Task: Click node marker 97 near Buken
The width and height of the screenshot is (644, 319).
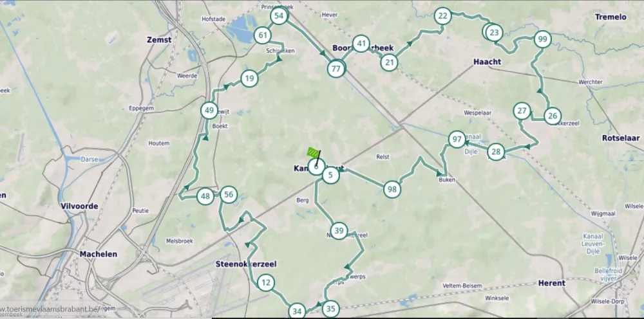Action: [x=457, y=140]
